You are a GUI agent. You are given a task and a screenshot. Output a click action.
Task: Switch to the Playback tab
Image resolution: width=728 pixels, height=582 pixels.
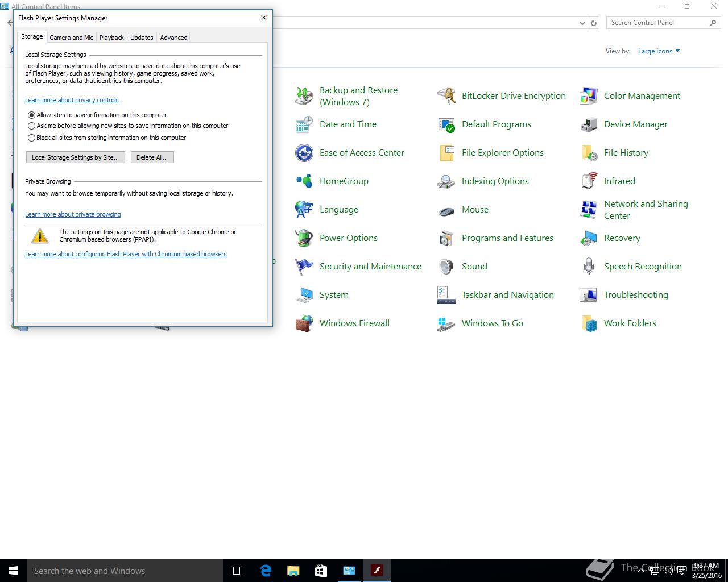[111, 38]
